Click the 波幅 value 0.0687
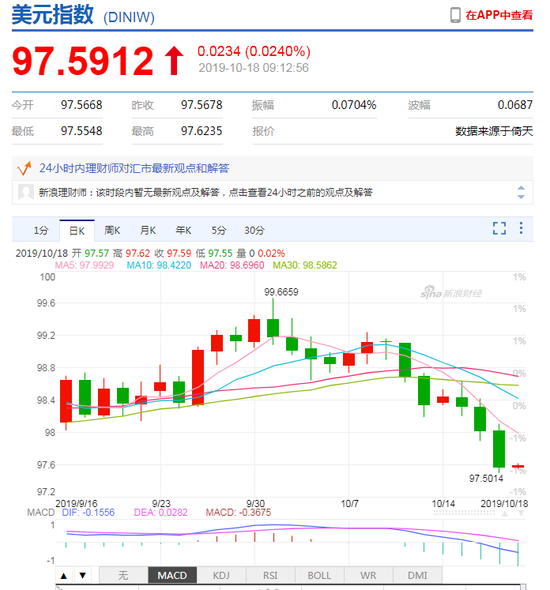This screenshot has width=550, height=590. tap(515, 105)
